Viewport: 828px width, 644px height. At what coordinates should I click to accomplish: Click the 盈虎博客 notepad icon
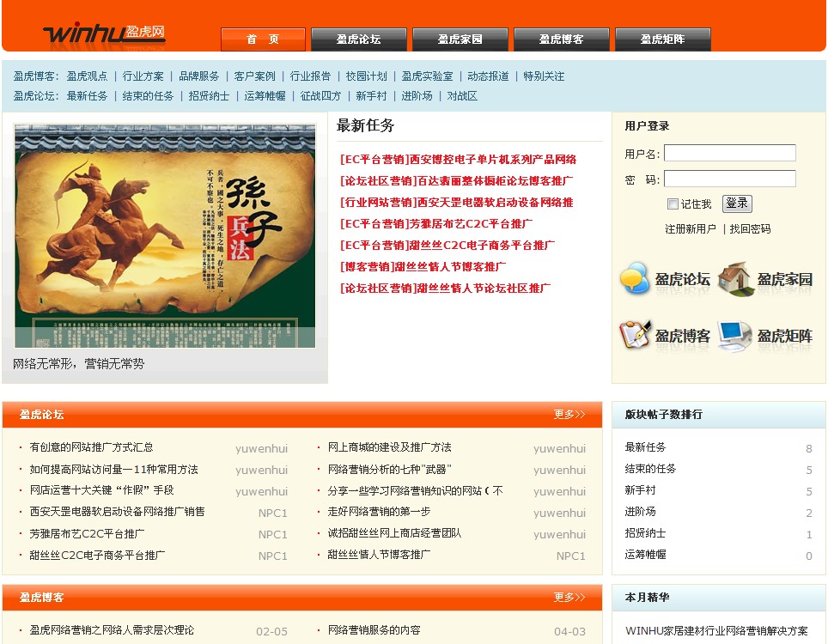(x=635, y=335)
